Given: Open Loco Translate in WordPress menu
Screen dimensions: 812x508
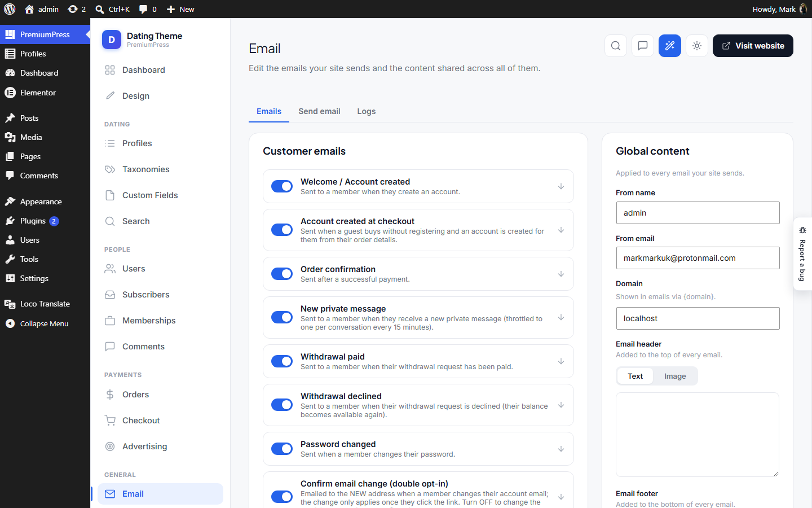Looking at the screenshot, I should point(45,304).
